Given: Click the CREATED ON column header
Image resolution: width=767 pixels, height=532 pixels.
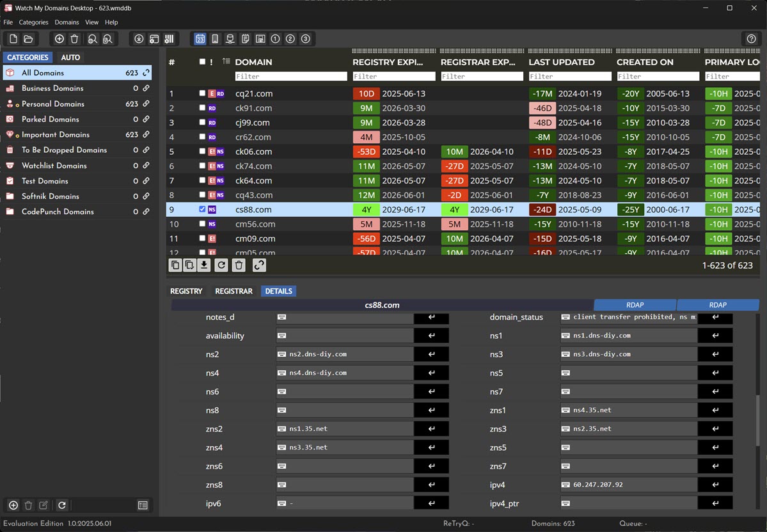Looking at the screenshot, I should pyautogui.click(x=645, y=62).
